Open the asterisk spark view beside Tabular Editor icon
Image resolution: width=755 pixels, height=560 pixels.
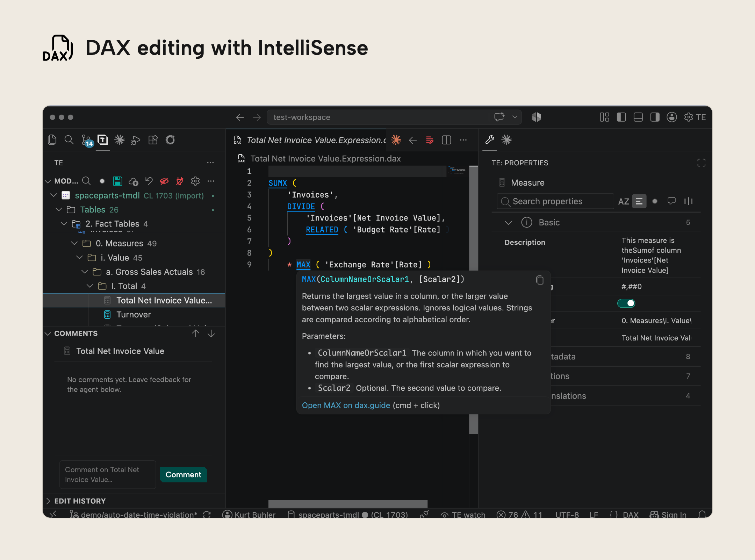pyautogui.click(x=120, y=140)
